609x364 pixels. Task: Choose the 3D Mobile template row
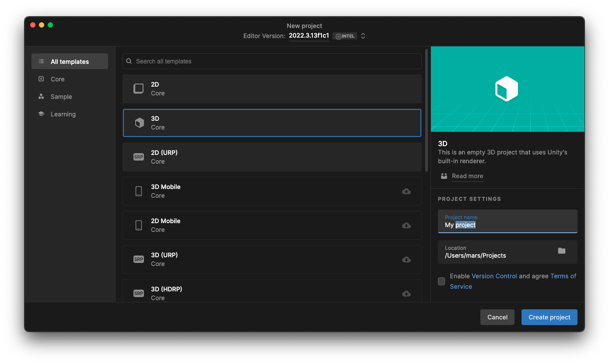272,191
